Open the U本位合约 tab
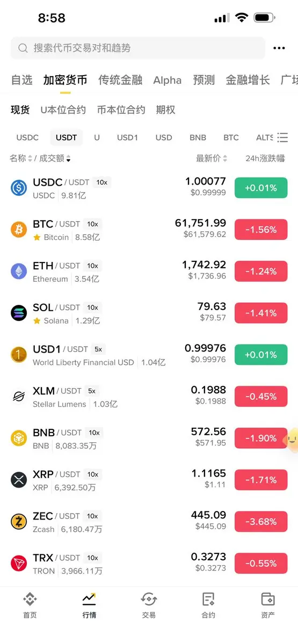Image resolution: width=298 pixels, height=644 pixels. coord(63,110)
